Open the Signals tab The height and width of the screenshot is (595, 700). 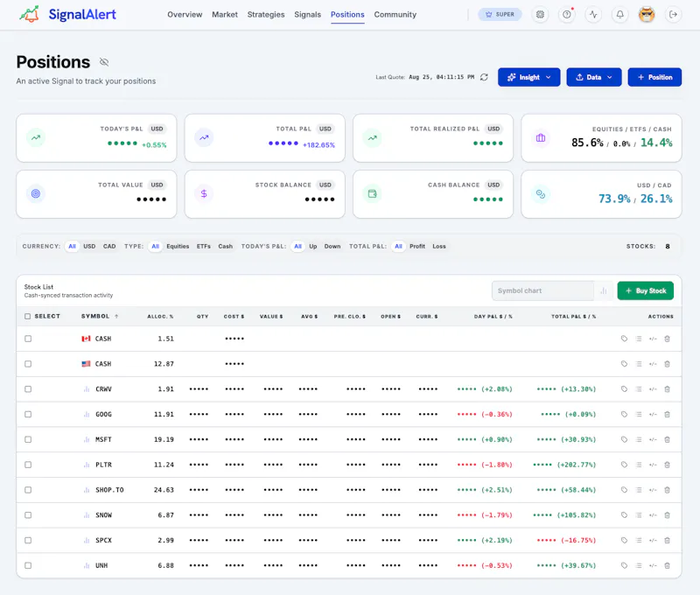pyautogui.click(x=308, y=15)
